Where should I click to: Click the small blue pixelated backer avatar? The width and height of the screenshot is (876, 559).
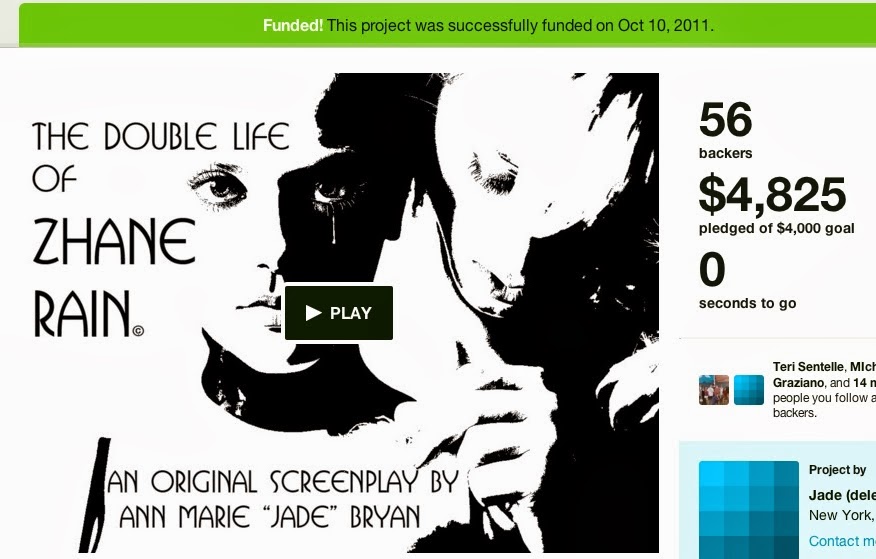[749, 390]
